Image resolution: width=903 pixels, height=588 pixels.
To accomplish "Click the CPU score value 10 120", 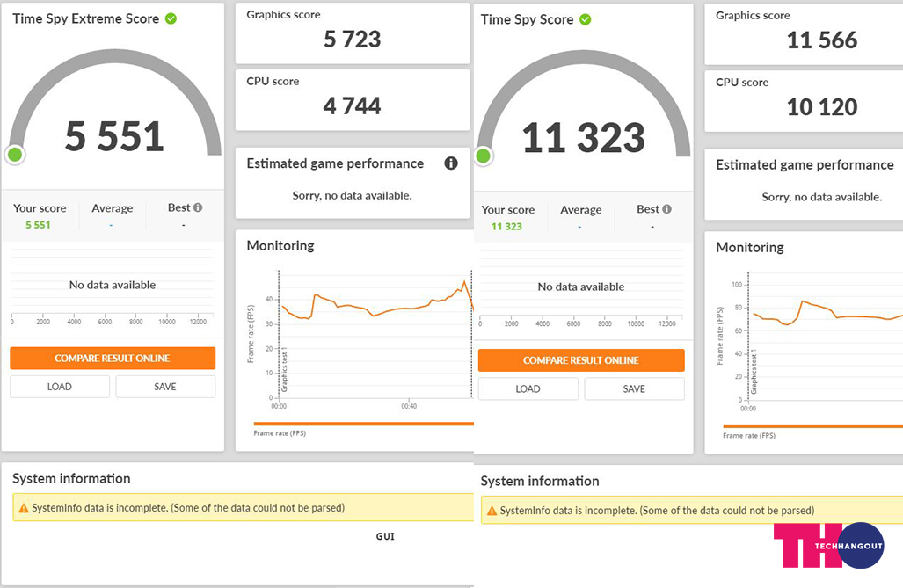I will [822, 107].
